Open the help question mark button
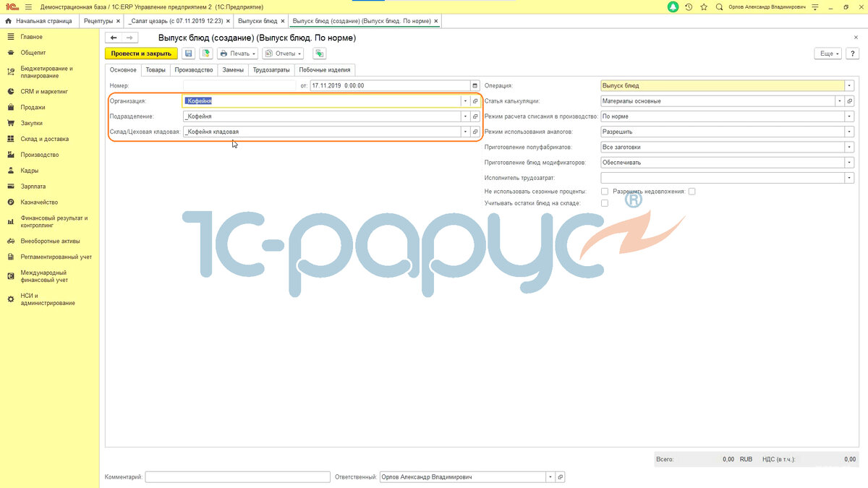This screenshot has height=488, width=868. pos(851,53)
